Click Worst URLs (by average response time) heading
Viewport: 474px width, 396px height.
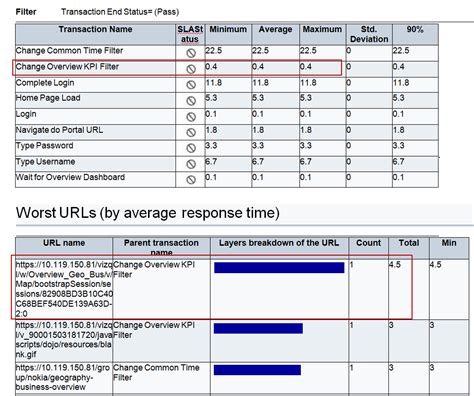pyautogui.click(x=148, y=213)
